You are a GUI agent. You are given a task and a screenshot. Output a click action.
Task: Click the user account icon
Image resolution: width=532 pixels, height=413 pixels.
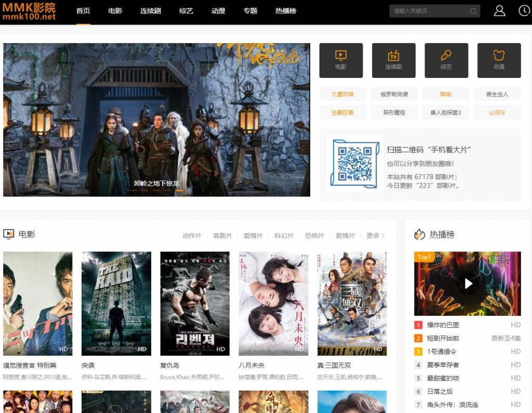click(x=499, y=11)
